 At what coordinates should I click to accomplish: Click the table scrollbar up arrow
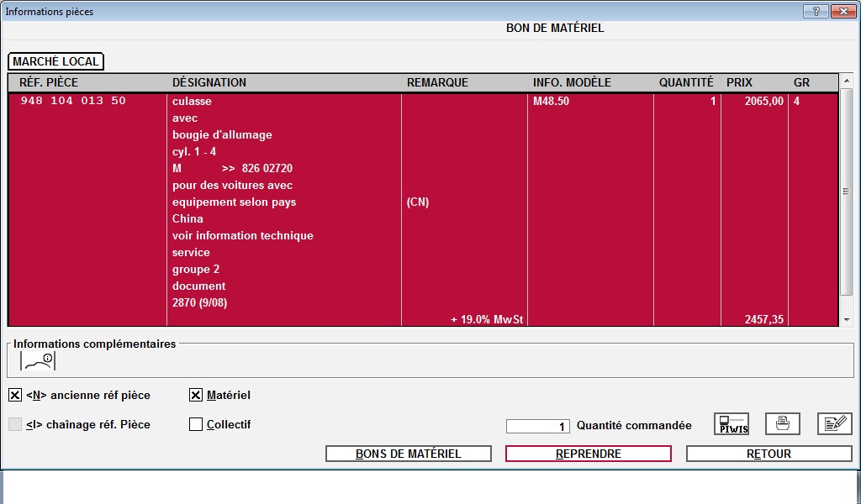coord(847,81)
